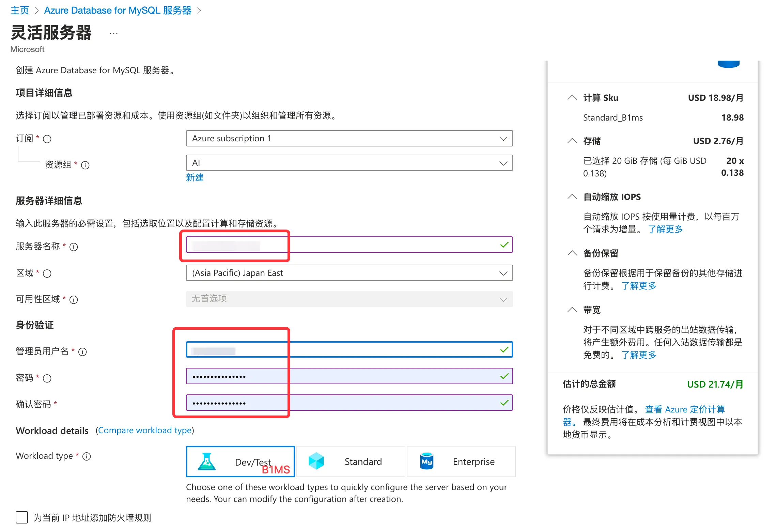Click info icon beside 区域 label
776x532 pixels.
47,273
